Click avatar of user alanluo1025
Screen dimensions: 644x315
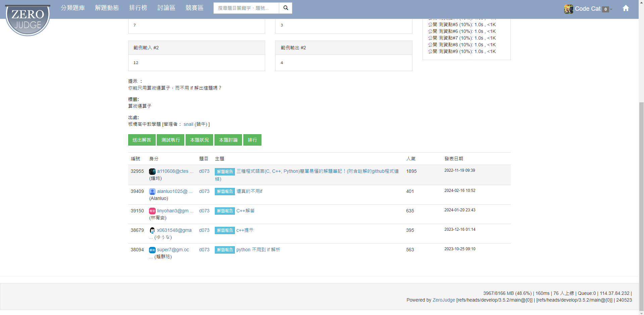pos(152,192)
